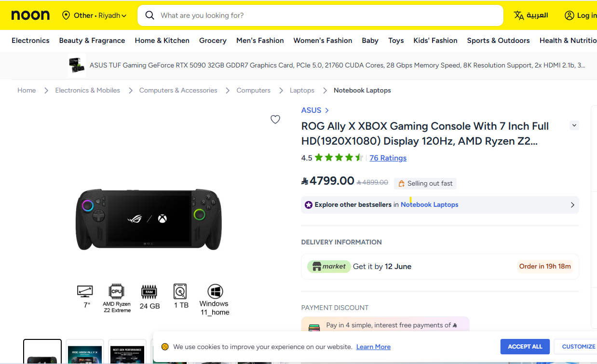Open the Other Riyadh location dropdown

pyautogui.click(x=95, y=15)
